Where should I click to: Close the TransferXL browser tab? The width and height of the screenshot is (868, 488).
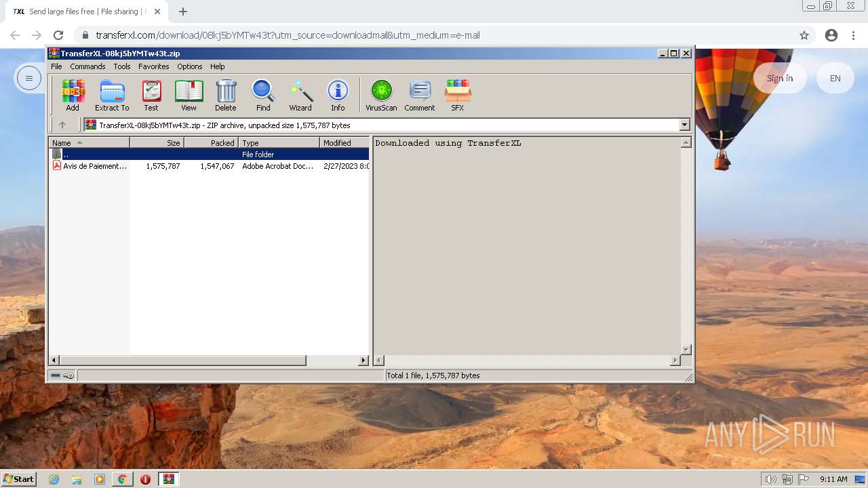[157, 12]
